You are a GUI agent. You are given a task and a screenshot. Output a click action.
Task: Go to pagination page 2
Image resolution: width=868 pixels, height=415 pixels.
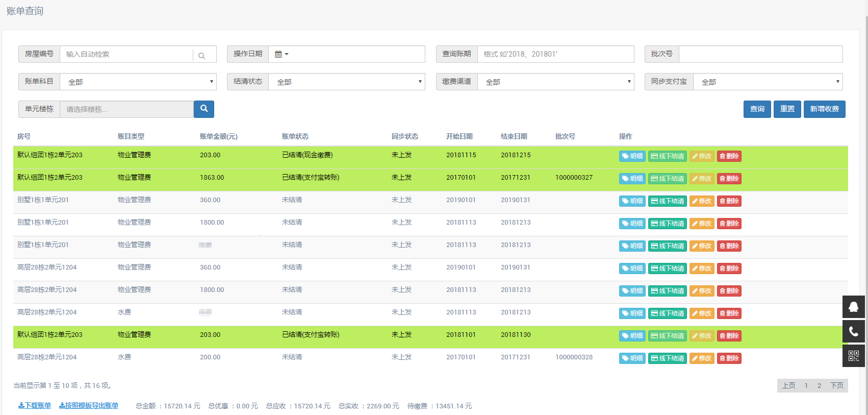(820, 386)
